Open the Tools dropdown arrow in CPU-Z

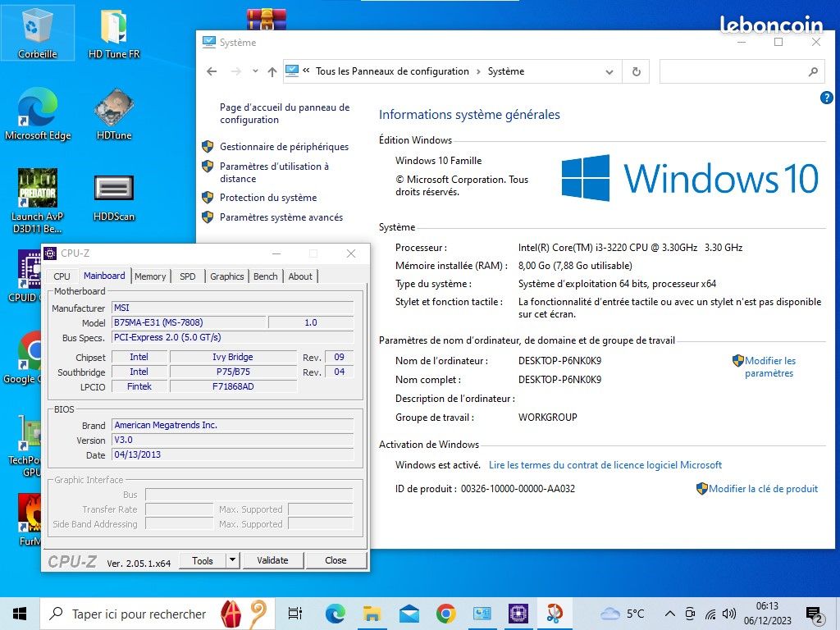[x=232, y=560]
